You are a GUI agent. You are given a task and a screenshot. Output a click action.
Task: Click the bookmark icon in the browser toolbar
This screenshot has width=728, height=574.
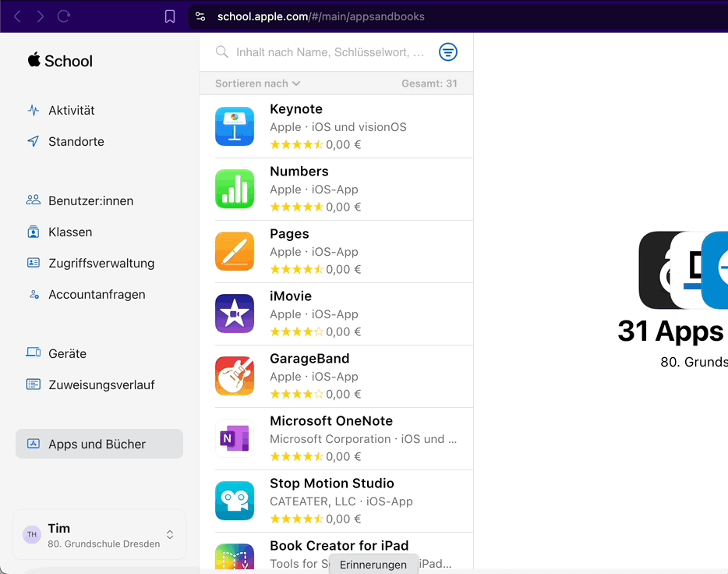170,16
